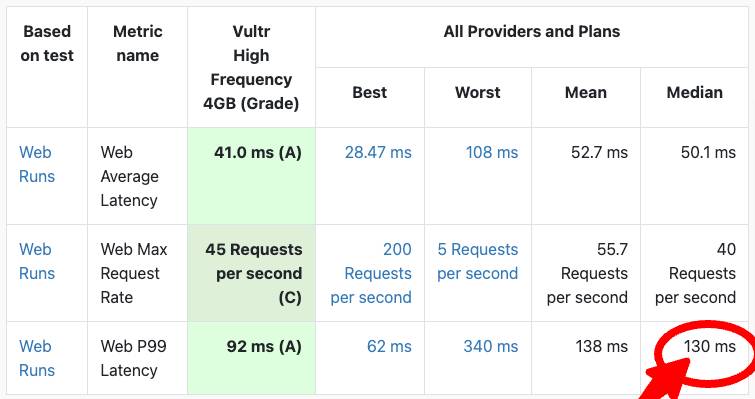
Task: Select the 45 Requests per second (C) cell
Action: 251,273
